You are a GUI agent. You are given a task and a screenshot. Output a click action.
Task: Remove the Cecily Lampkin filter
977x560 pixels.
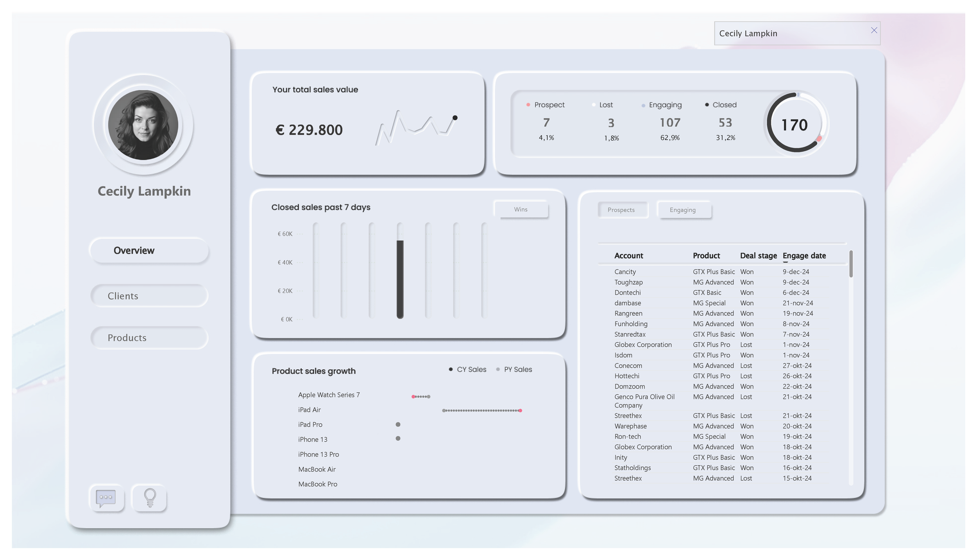point(874,30)
